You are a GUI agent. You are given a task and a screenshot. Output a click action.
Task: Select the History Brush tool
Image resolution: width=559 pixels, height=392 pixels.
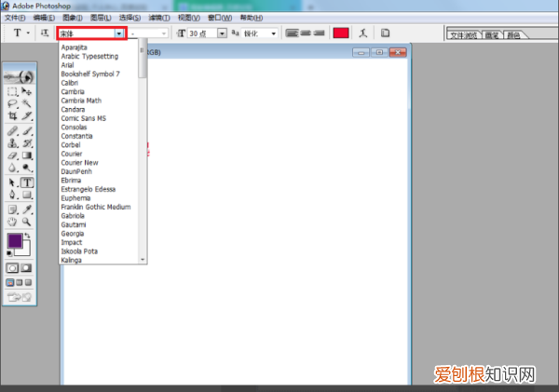[26, 143]
